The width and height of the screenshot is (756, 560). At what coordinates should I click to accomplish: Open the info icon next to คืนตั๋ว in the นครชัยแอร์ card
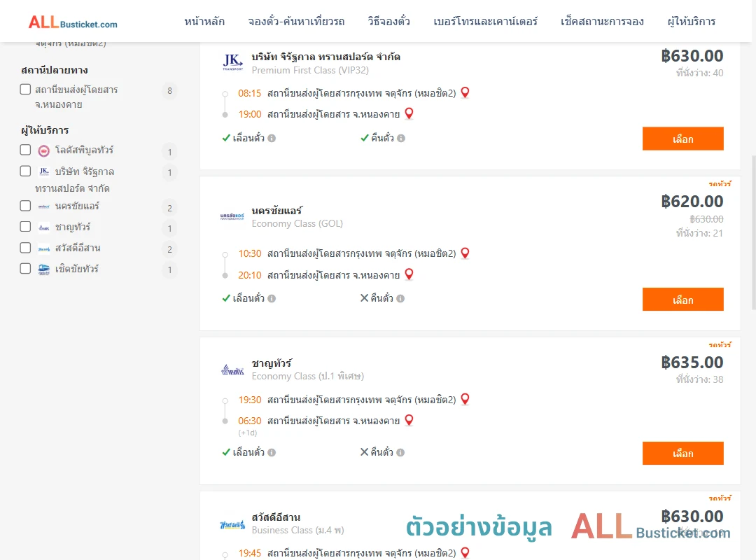(400, 299)
